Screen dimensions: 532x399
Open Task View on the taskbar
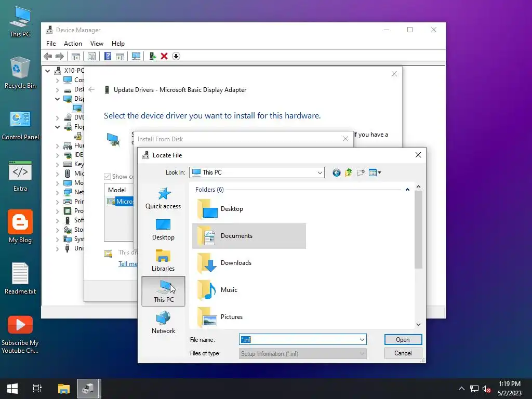(x=37, y=389)
